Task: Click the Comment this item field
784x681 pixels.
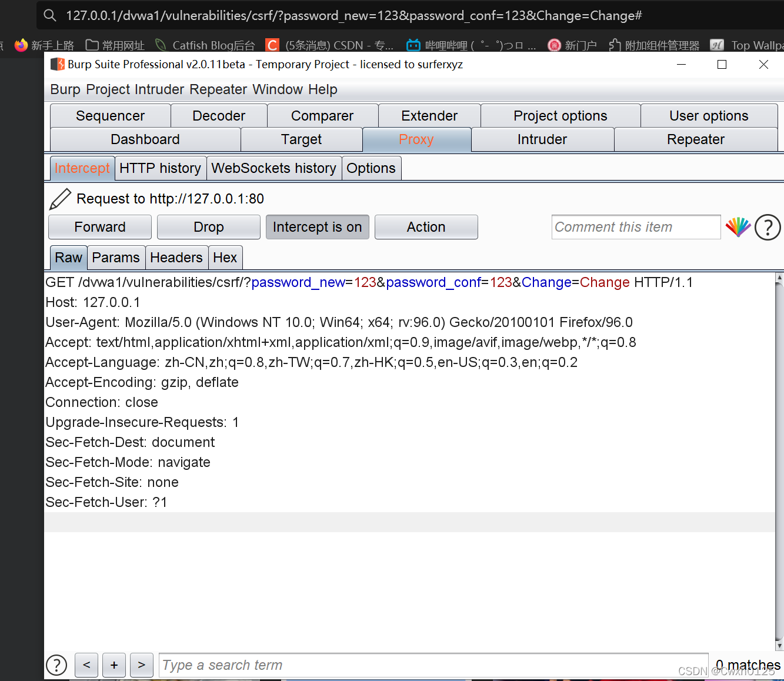Action: pos(636,227)
